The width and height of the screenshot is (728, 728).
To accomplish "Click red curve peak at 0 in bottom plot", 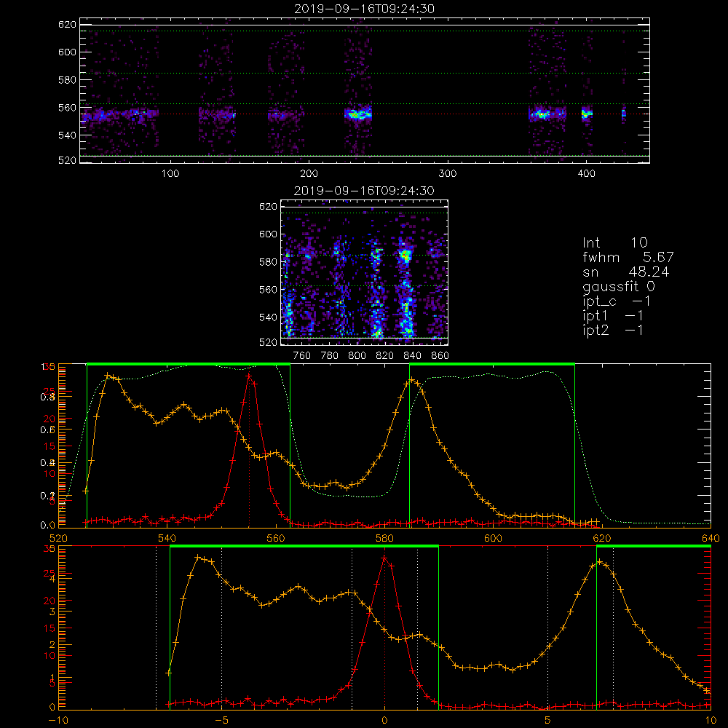I will coord(384,558).
